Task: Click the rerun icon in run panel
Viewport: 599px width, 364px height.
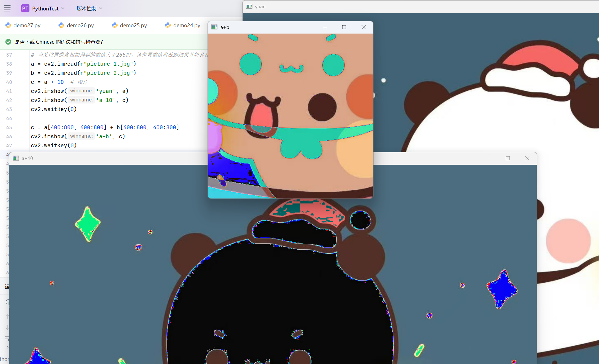Action: click(x=7, y=302)
